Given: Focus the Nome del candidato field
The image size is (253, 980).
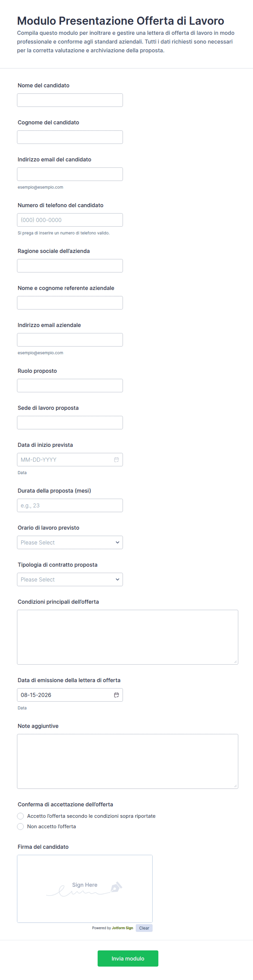Looking at the screenshot, I should (70, 100).
